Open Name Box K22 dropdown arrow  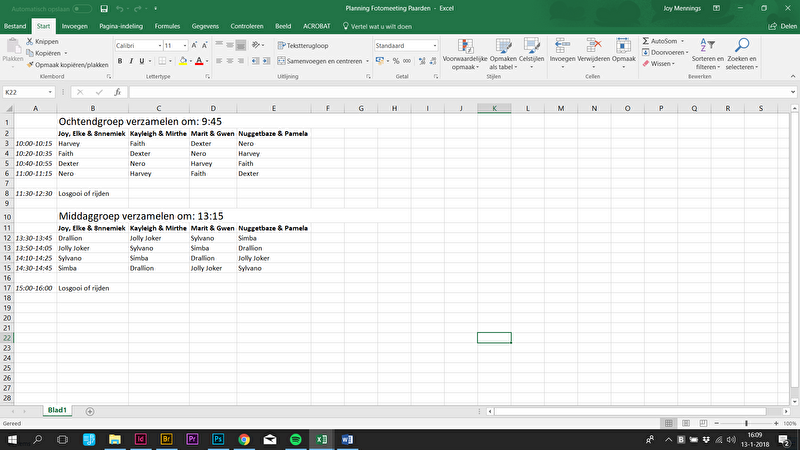(50, 92)
